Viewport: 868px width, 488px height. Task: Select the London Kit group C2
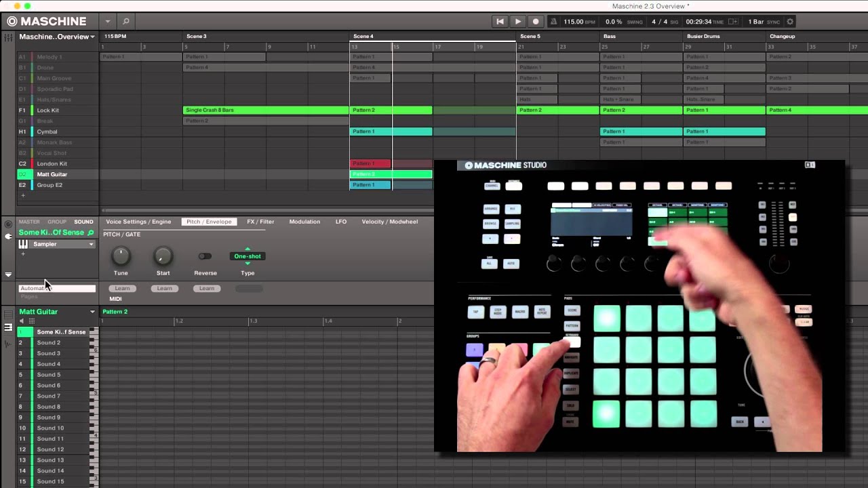click(58, 163)
